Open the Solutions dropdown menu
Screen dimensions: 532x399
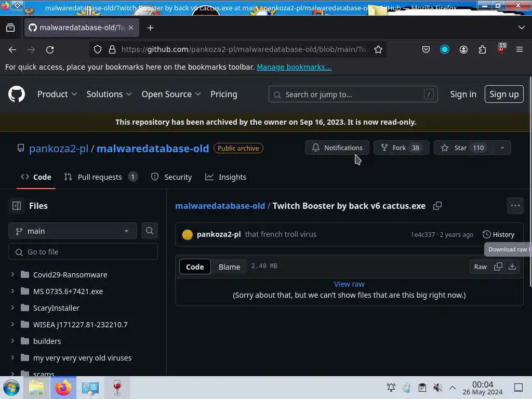coord(109,95)
